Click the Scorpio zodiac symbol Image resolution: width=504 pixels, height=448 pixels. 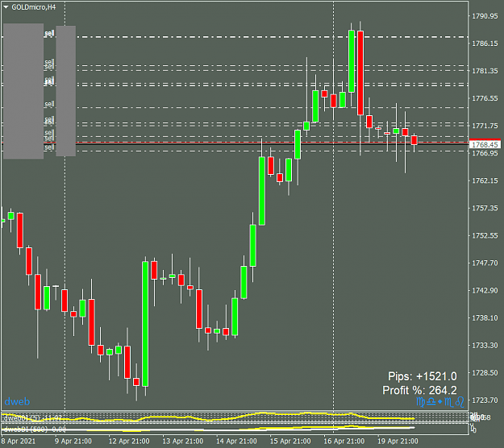point(449,402)
